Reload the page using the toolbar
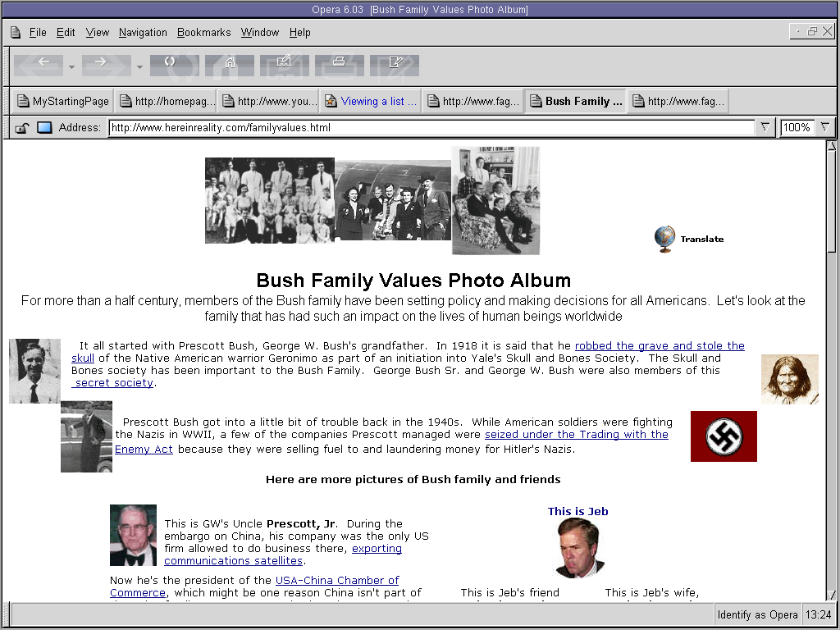The width and height of the screenshot is (840, 630). coord(175,65)
